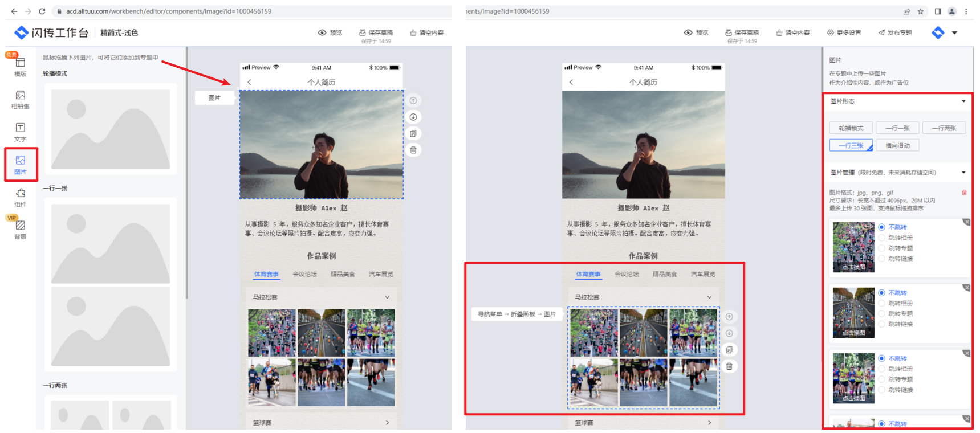Click 发布专题 publish button

[x=895, y=33]
